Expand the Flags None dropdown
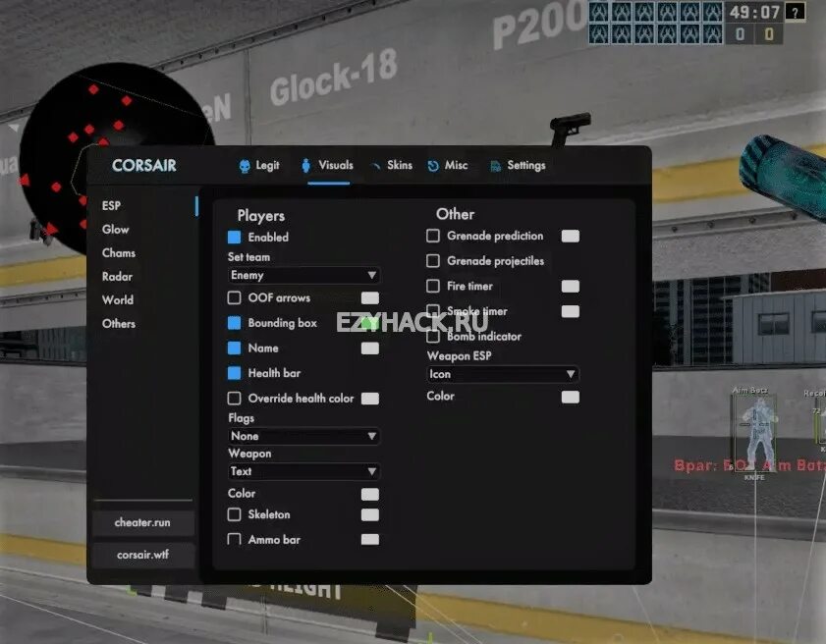Screen dimensions: 826x644 303,436
